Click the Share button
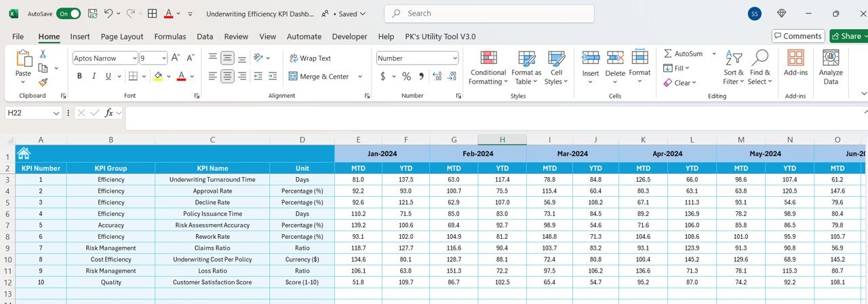The height and width of the screenshot is (304, 868). [848, 36]
